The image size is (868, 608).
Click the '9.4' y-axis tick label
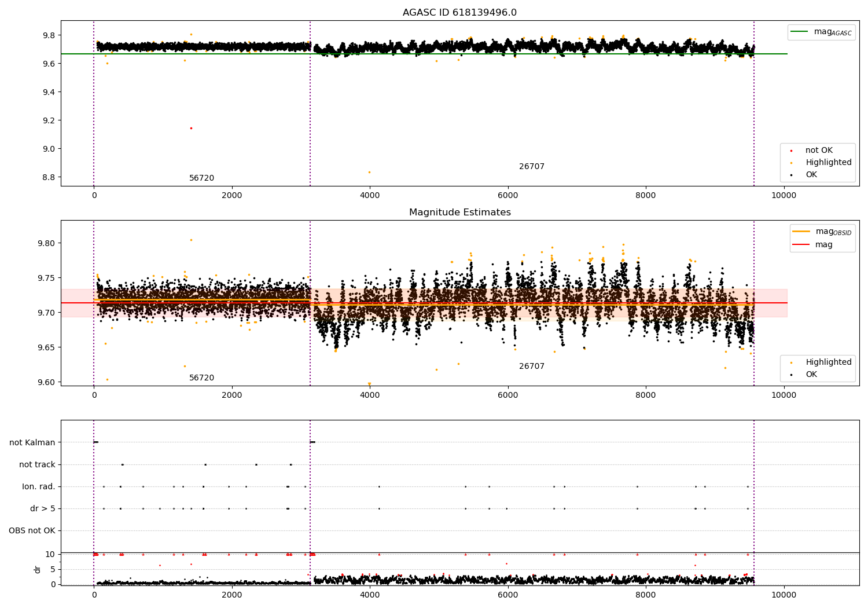click(49, 92)
